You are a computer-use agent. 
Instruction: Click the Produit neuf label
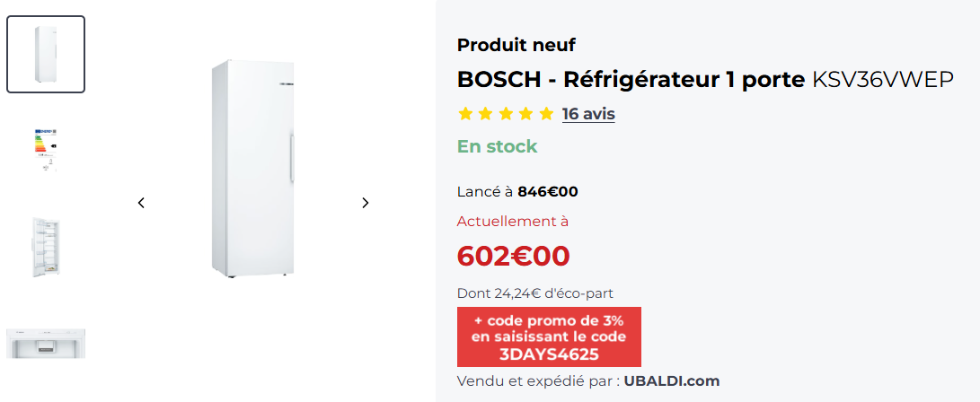click(x=516, y=45)
